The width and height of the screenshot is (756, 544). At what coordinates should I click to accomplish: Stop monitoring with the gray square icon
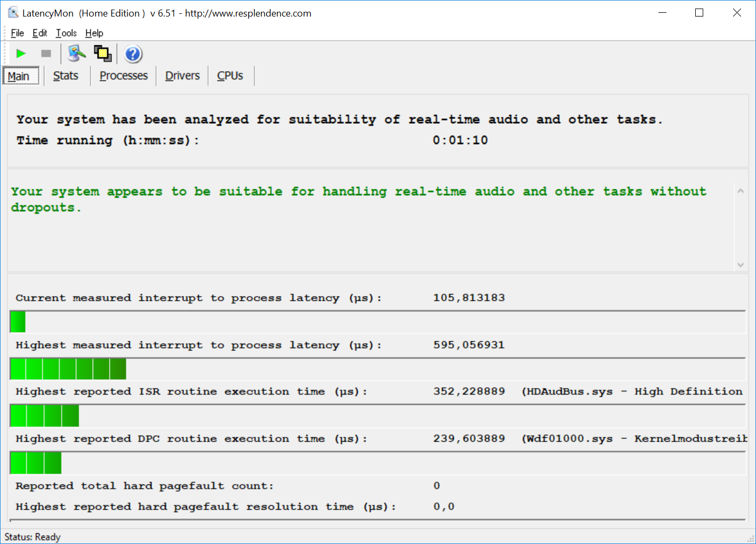pyautogui.click(x=46, y=53)
